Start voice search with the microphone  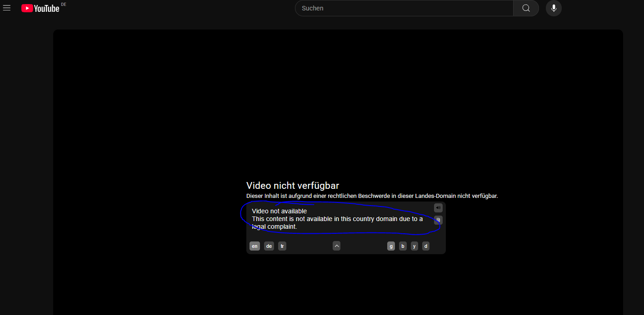554,8
